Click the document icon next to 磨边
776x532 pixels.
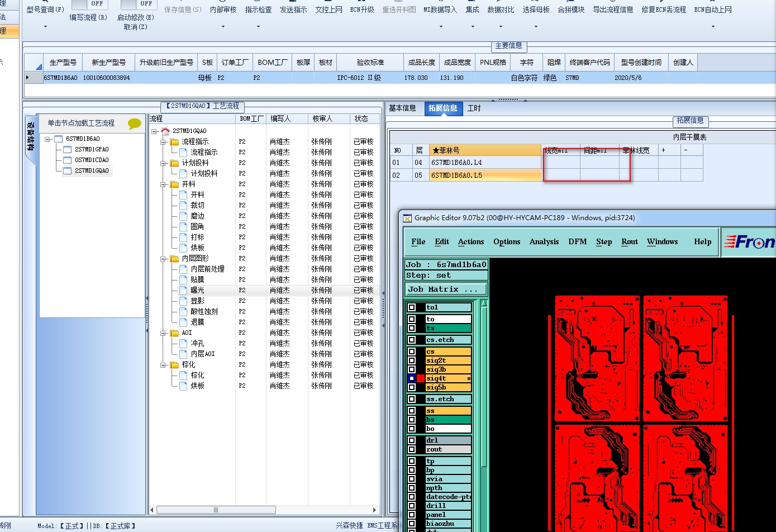click(x=183, y=216)
